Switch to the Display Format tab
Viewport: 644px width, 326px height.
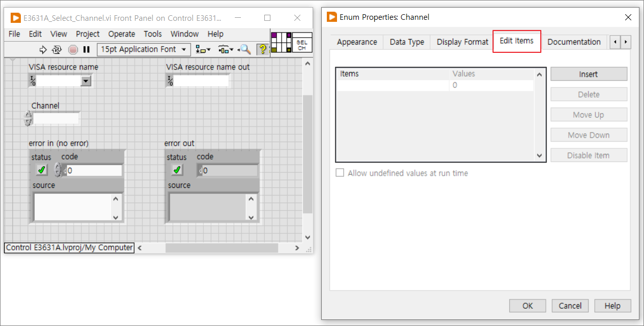click(x=462, y=42)
